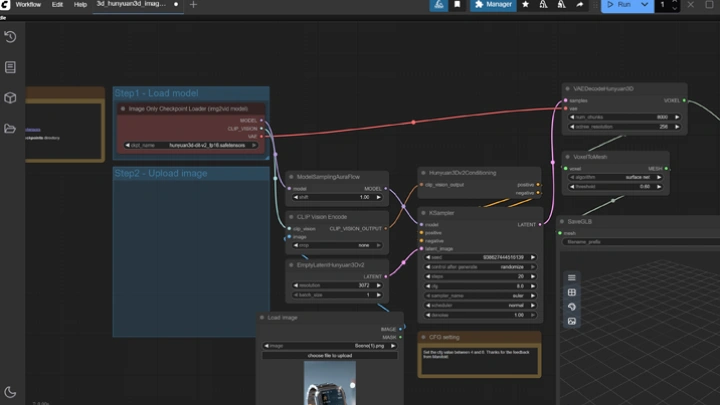
Task: Open the image file dropdown in Load Image
Action: [330, 346]
